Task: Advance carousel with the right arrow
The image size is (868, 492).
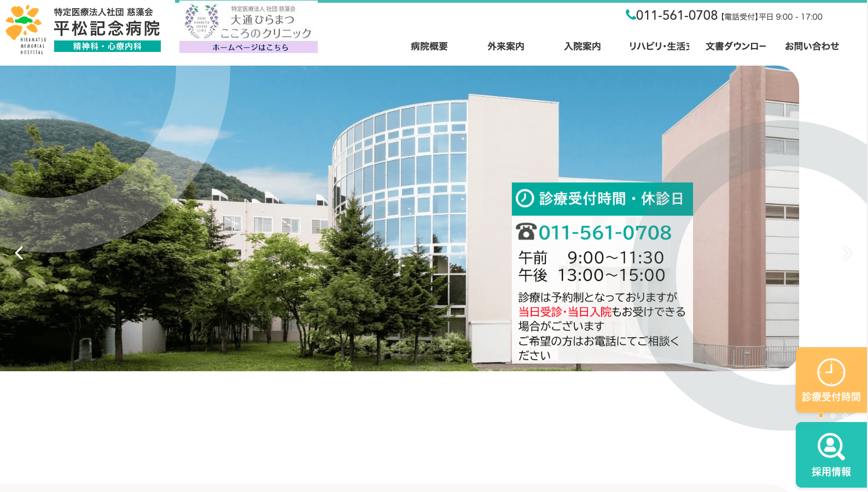Action: pos(847,253)
